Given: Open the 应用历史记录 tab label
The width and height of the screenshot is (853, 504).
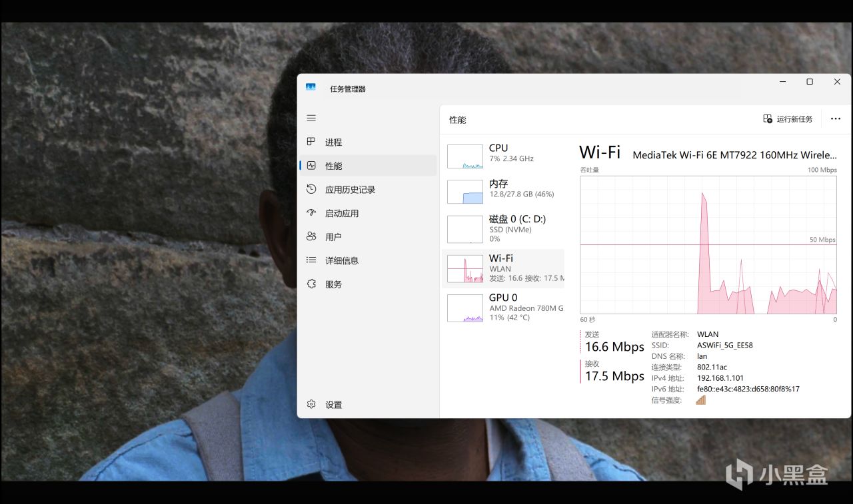Looking at the screenshot, I should click(351, 190).
